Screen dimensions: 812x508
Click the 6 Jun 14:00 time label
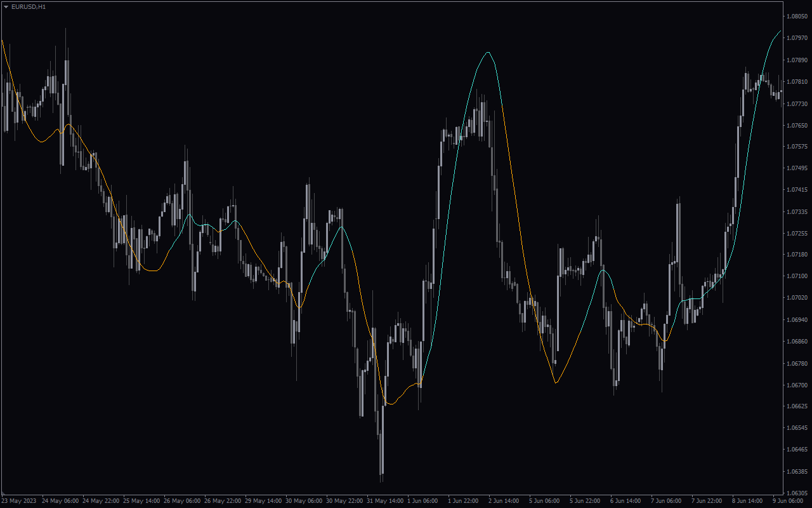click(627, 501)
